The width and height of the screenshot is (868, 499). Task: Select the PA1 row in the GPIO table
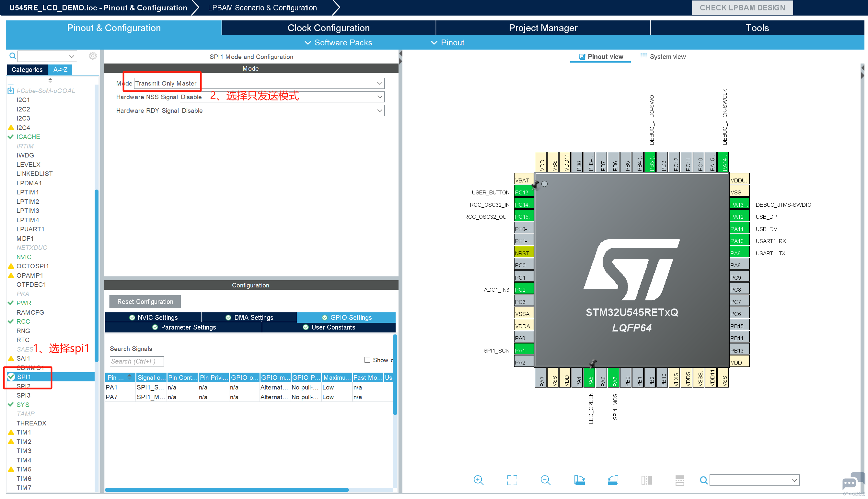(249, 387)
